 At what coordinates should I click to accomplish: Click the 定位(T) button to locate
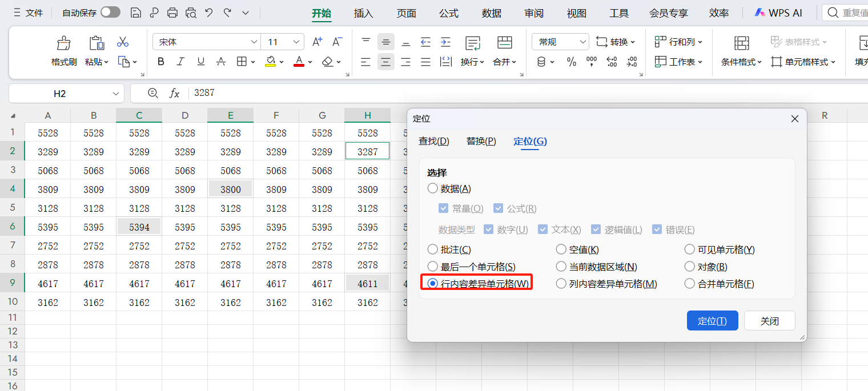712,320
